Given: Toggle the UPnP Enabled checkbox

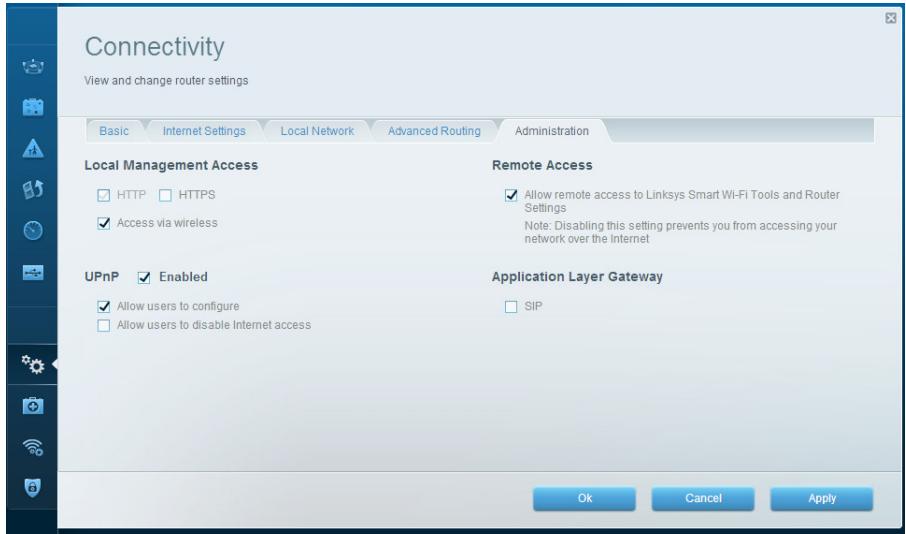Looking at the screenshot, I should click(144, 277).
